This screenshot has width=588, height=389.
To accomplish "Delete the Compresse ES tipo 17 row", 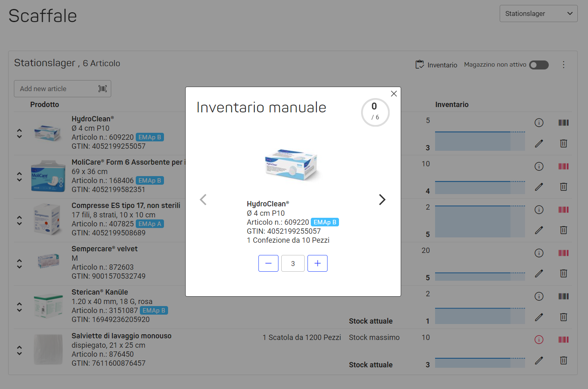I will tap(563, 230).
